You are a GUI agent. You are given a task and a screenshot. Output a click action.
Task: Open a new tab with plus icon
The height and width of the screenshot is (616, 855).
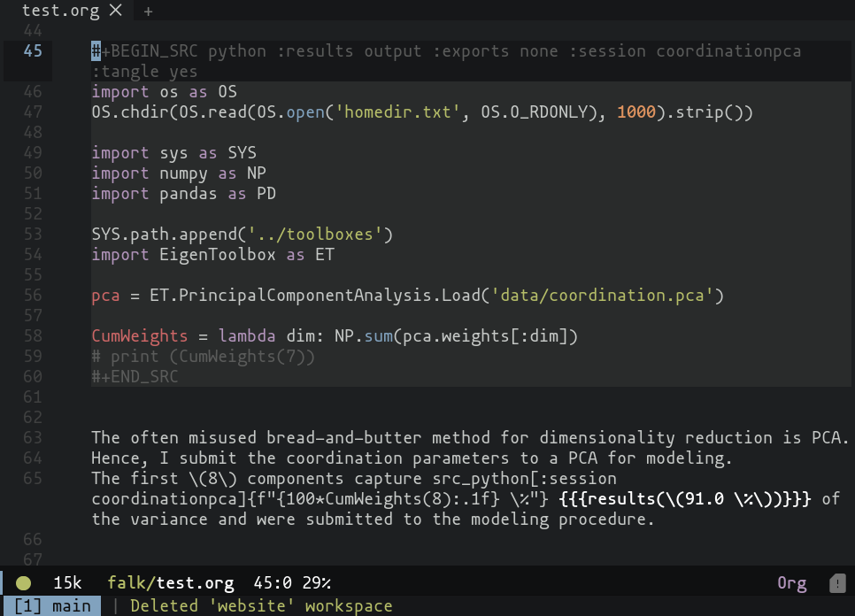click(x=148, y=12)
